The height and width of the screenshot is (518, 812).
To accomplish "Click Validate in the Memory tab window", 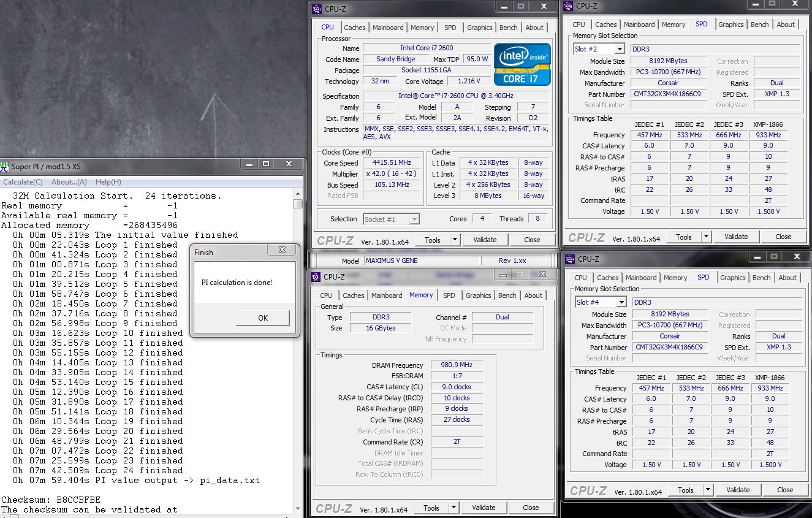I will point(484,508).
